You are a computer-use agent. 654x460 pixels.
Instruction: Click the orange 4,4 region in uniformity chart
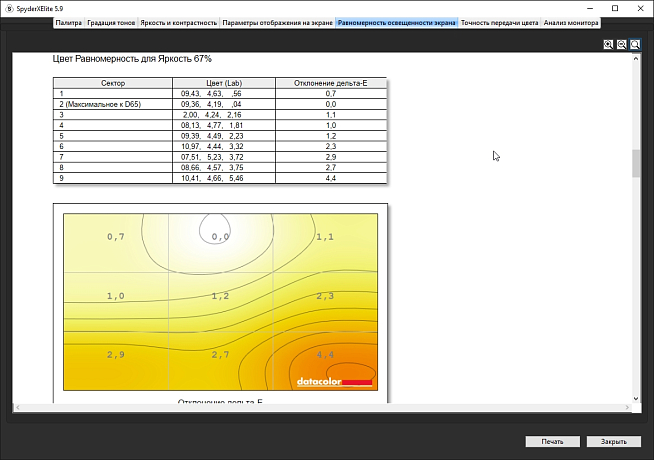[x=325, y=355]
